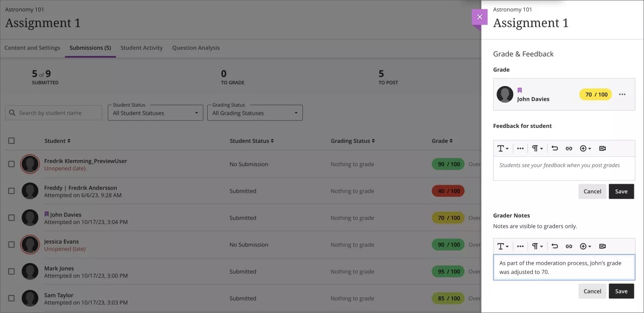The image size is (644, 313).
Task: Cancel the student feedback entry
Action: coord(592,191)
